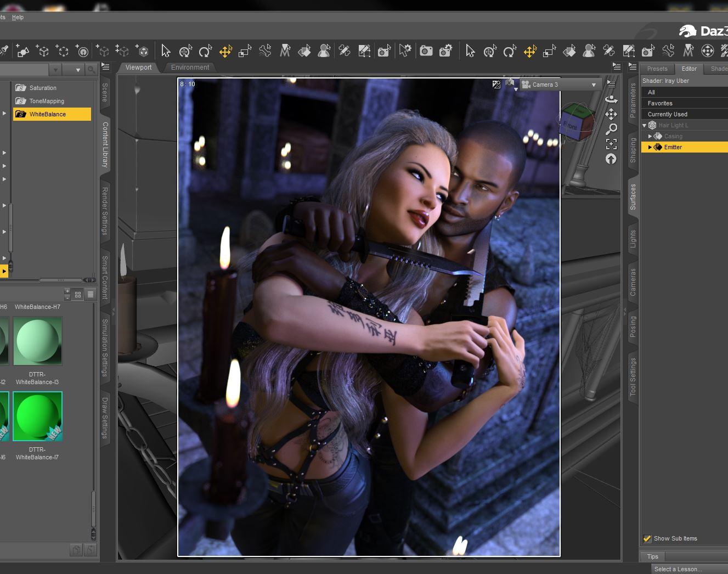Select the Universal tool in left tool group
The width and height of the screenshot is (728, 574).
click(x=185, y=51)
